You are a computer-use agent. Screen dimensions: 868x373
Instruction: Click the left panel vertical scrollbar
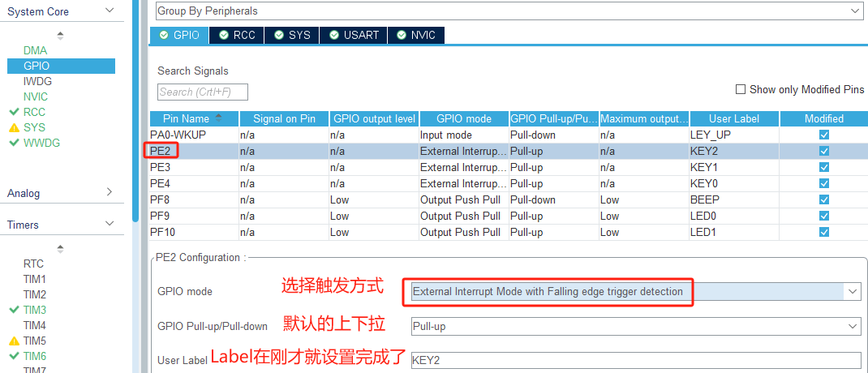[x=135, y=110]
